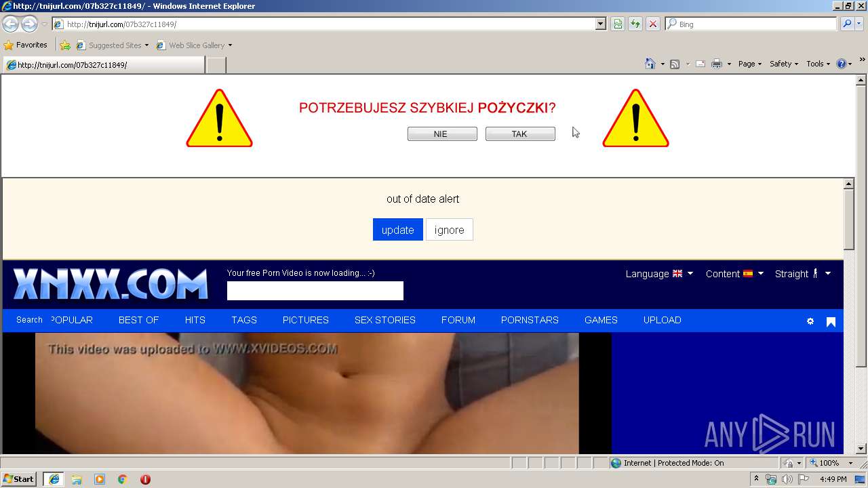Click the blue Help question mark icon
The width and height of the screenshot is (868, 488).
842,64
